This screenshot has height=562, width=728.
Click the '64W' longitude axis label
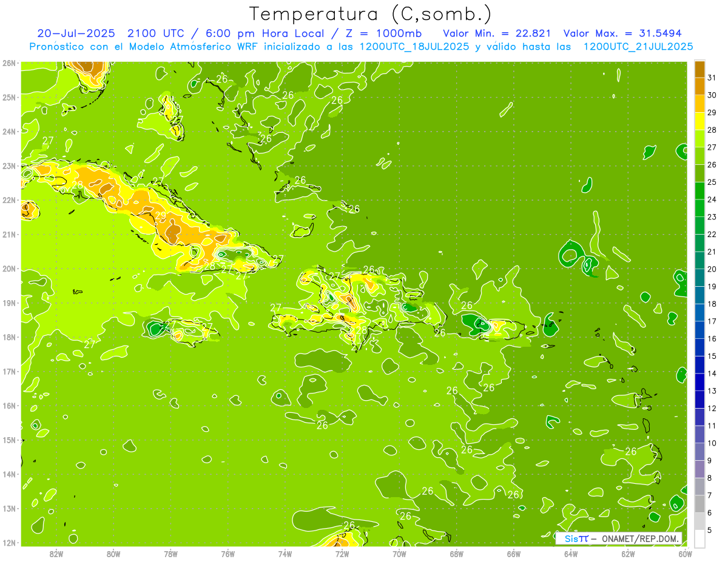pyautogui.click(x=571, y=554)
